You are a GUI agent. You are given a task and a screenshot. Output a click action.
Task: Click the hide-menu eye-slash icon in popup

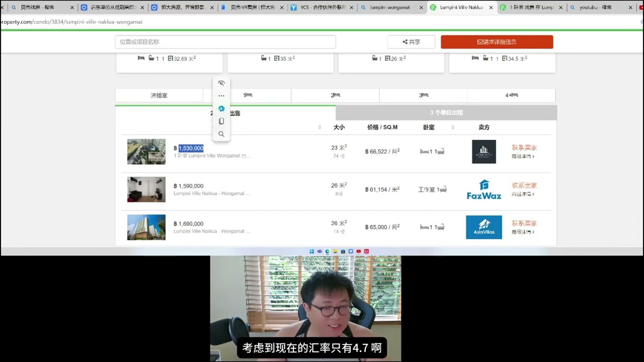click(x=221, y=83)
